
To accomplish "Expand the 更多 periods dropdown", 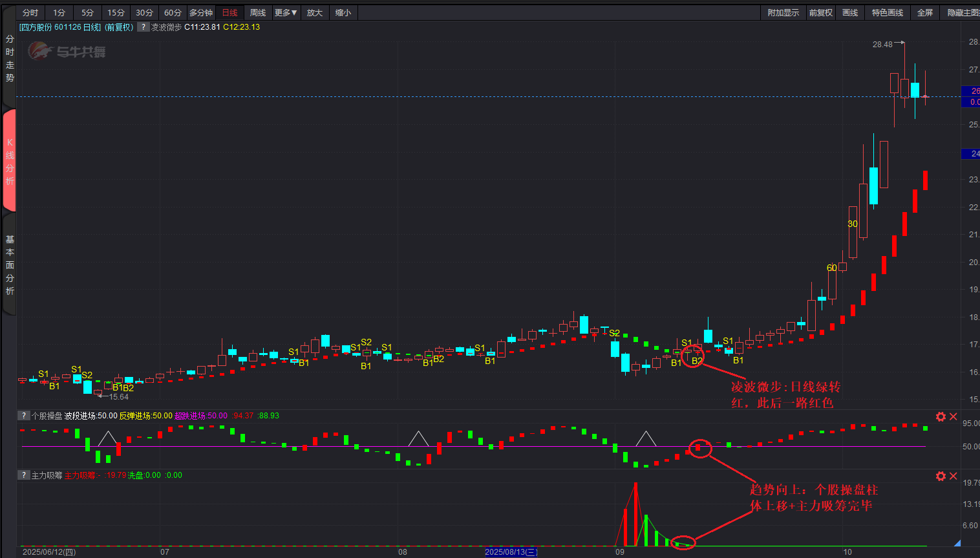I will [285, 13].
